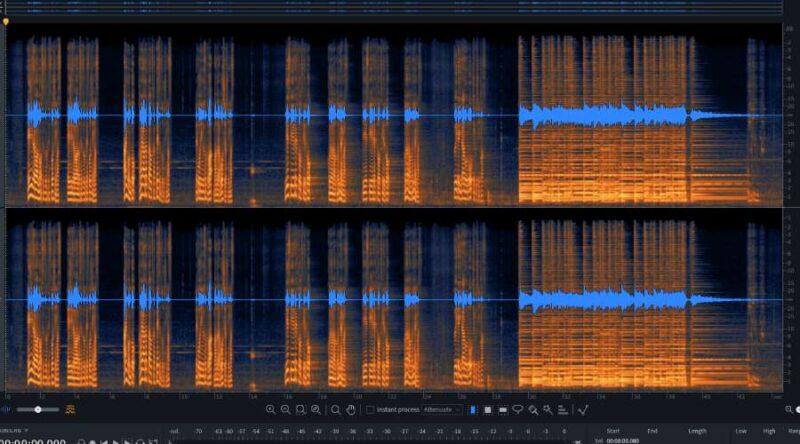Click the spectrogram view icon beside the slider
800x444 pixels.
tap(70, 410)
